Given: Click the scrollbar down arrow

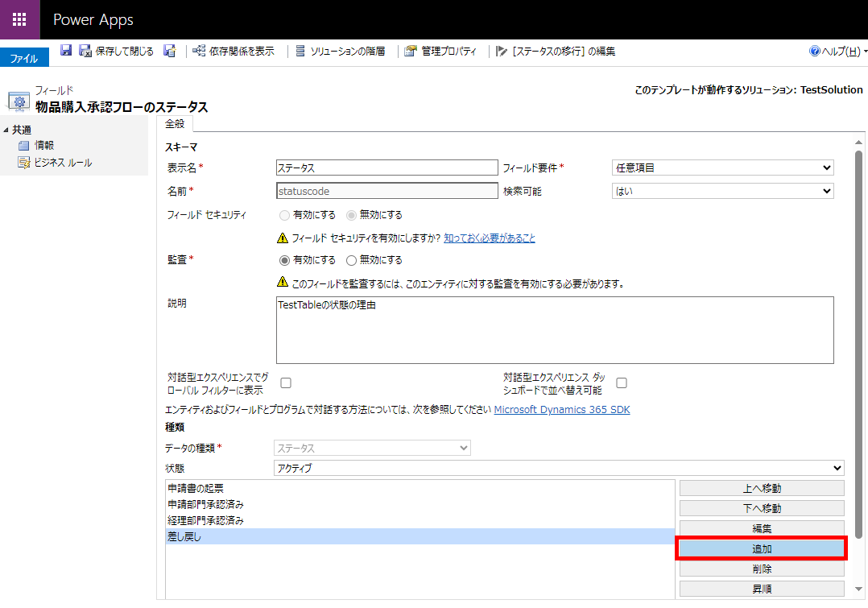Looking at the screenshot, I should pyautogui.click(x=858, y=589).
